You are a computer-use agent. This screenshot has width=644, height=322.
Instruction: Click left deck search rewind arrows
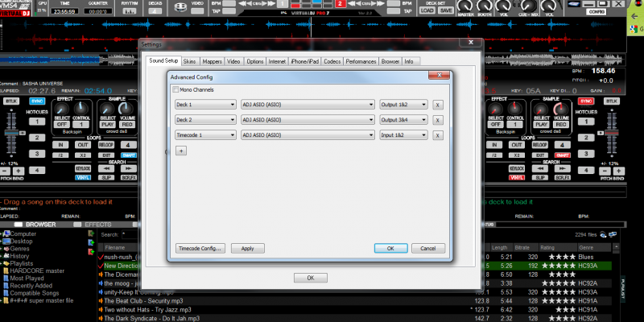[106, 168]
